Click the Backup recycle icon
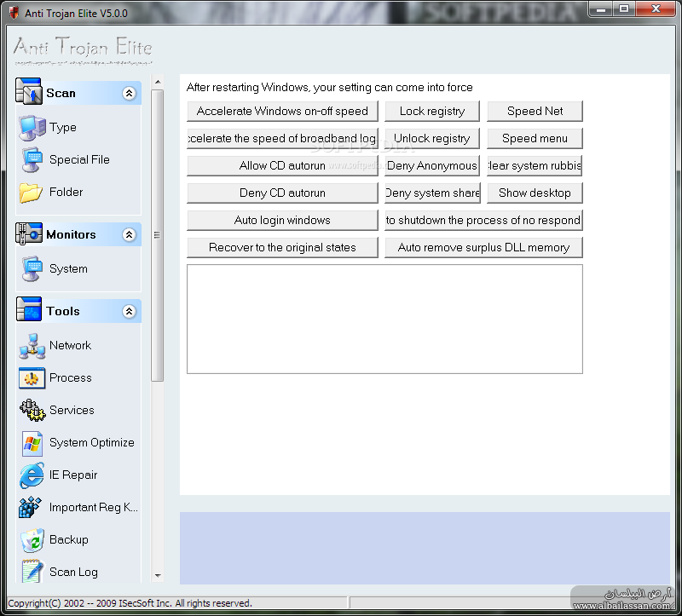The width and height of the screenshot is (682, 616). [32, 540]
